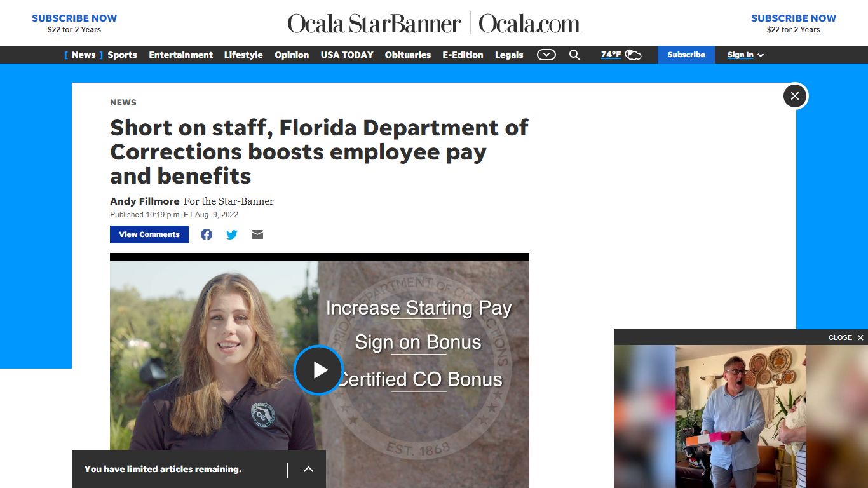The height and width of the screenshot is (488, 868).
Task: Click the blue Subscribe button
Action: [x=686, y=55]
